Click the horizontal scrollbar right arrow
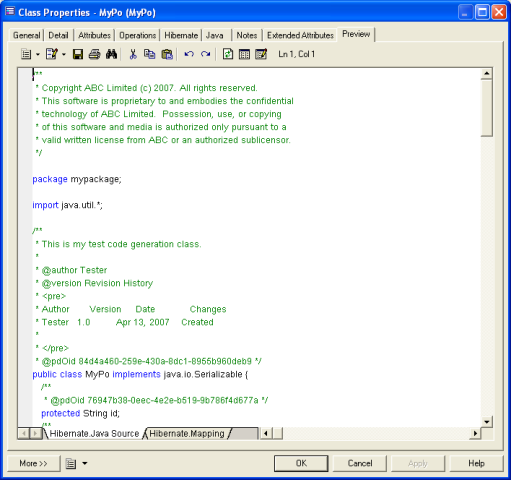Screen dimensions: 511x480 tap(475, 433)
